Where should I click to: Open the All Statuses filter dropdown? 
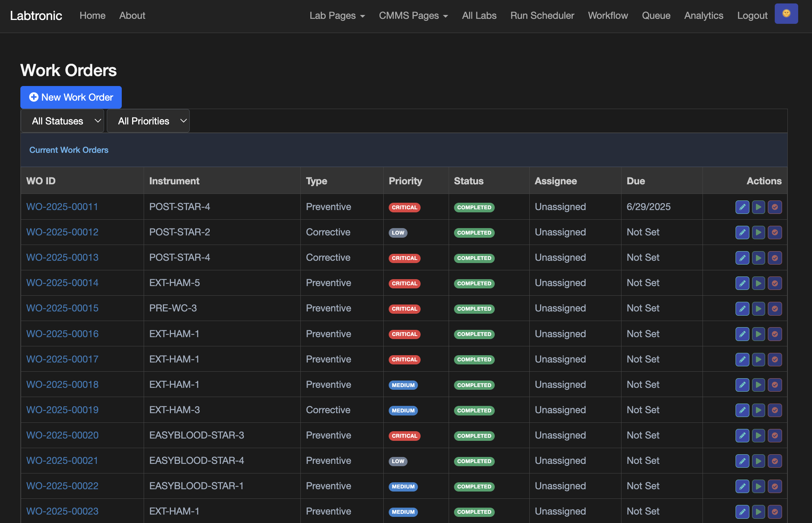(62, 121)
